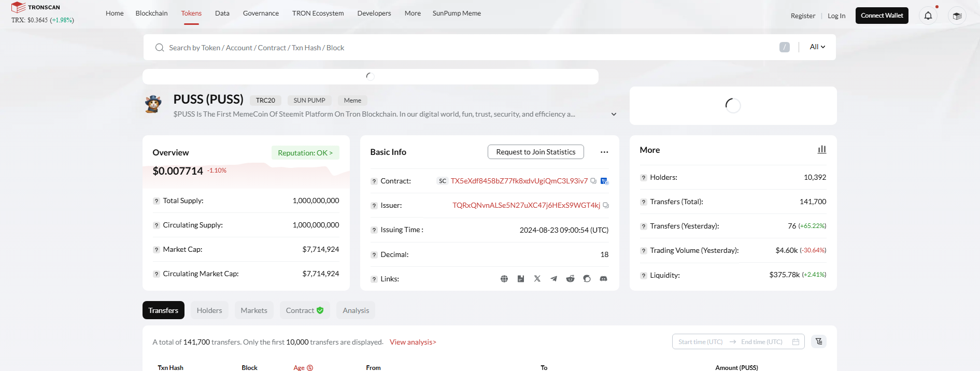Click the help icon next to Issuer
Screen dimensions: 980x371
click(374, 206)
